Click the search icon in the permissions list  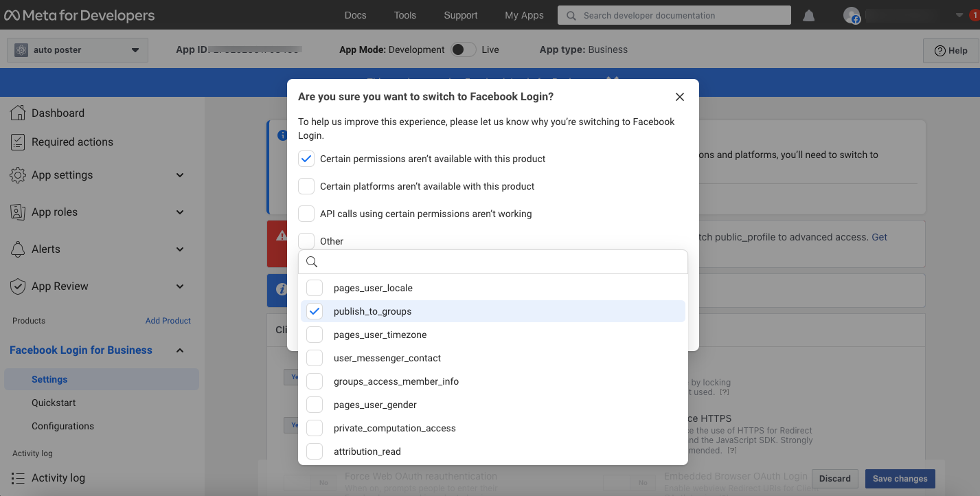[x=312, y=262]
